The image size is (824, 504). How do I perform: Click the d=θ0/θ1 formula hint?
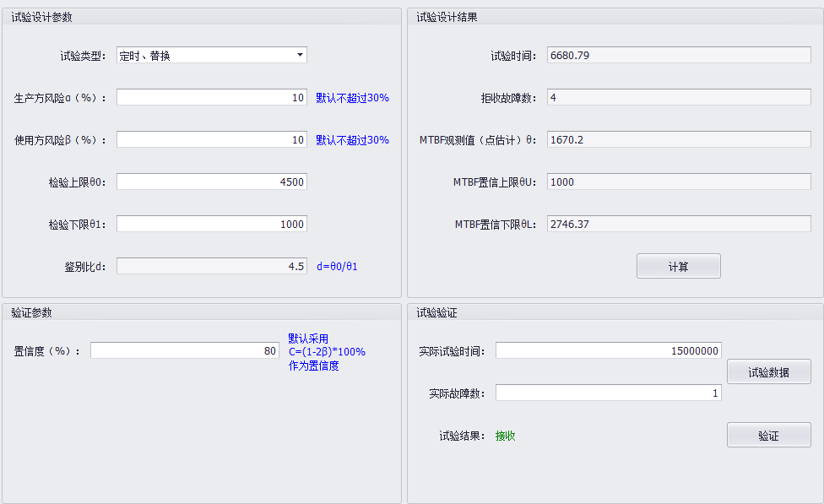338,265
